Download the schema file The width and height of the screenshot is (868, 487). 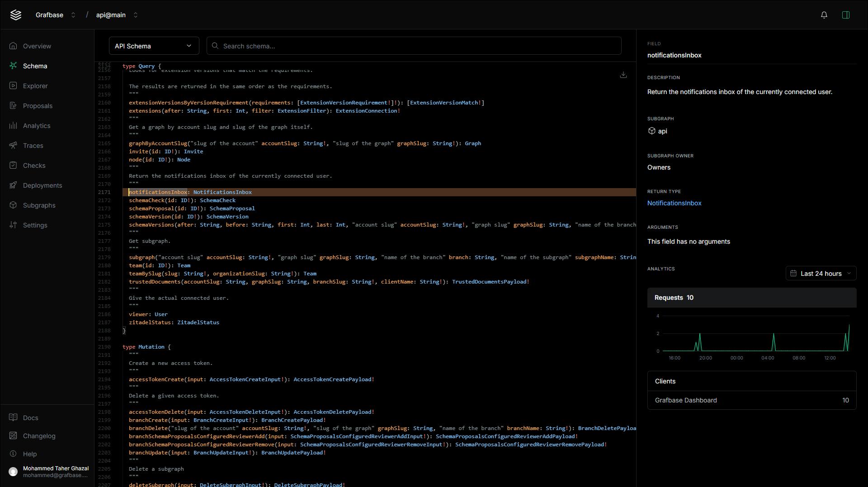tap(623, 75)
